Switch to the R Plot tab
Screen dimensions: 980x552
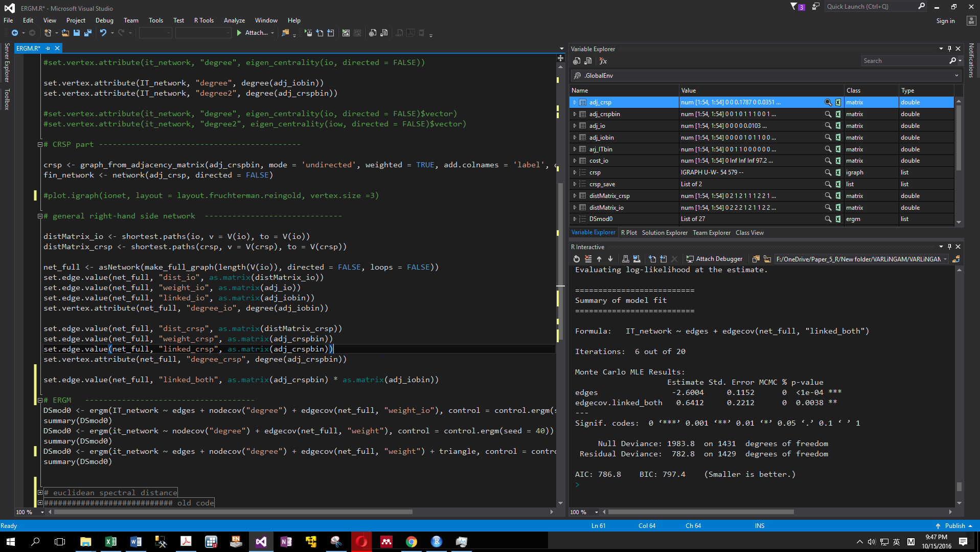[x=629, y=233]
